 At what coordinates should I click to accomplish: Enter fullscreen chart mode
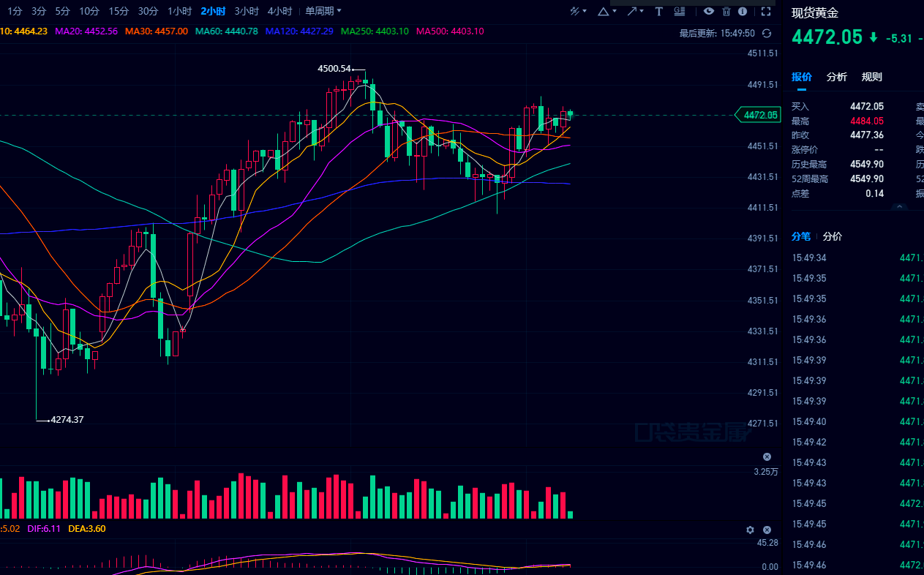click(x=766, y=11)
